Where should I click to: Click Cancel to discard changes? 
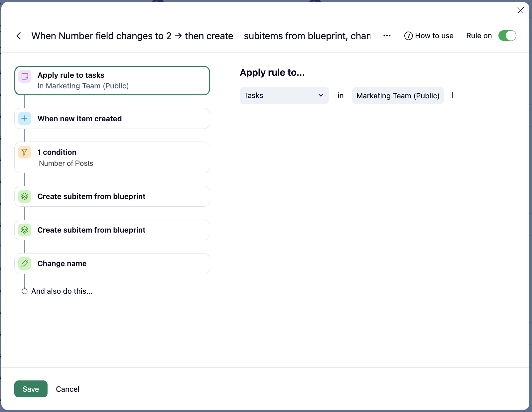click(x=67, y=389)
